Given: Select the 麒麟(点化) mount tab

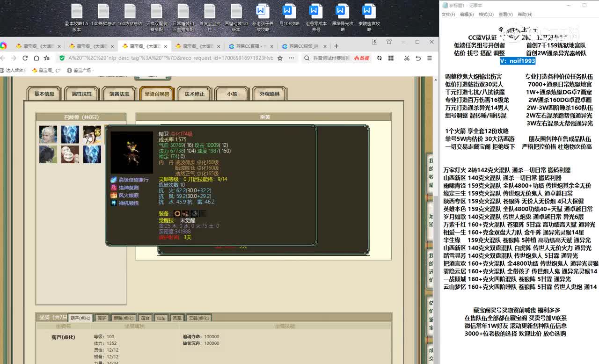Looking at the screenshot, I should 124,318.
